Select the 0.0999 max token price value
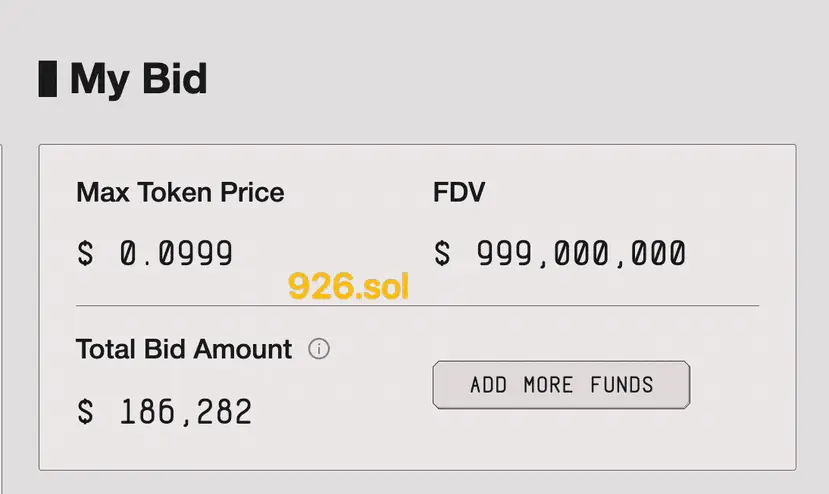 coord(177,253)
